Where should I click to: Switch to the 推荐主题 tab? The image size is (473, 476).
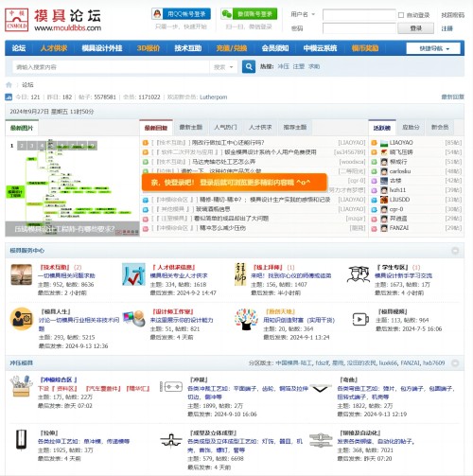(294, 127)
